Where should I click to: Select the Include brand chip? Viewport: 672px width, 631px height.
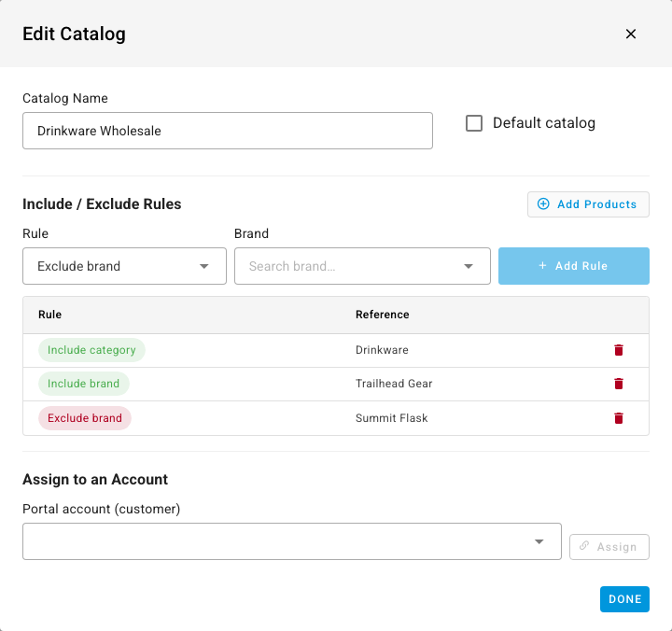[x=84, y=384]
